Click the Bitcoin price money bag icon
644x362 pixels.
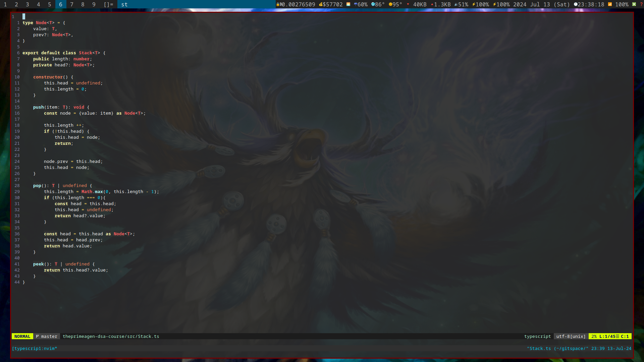[321, 4]
